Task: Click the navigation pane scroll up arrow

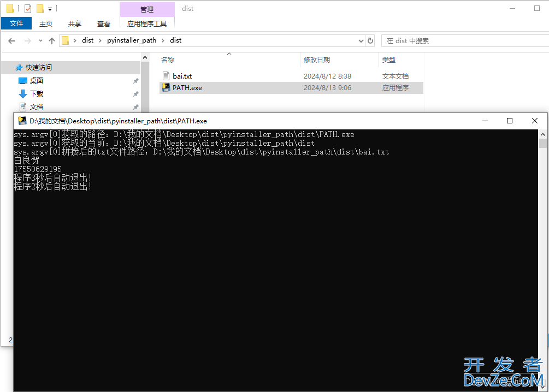Action: pyautogui.click(x=145, y=57)
